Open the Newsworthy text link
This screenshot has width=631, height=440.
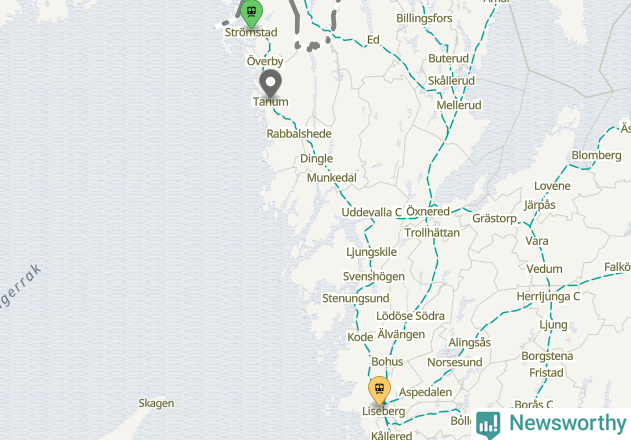(x=567, y=423)
